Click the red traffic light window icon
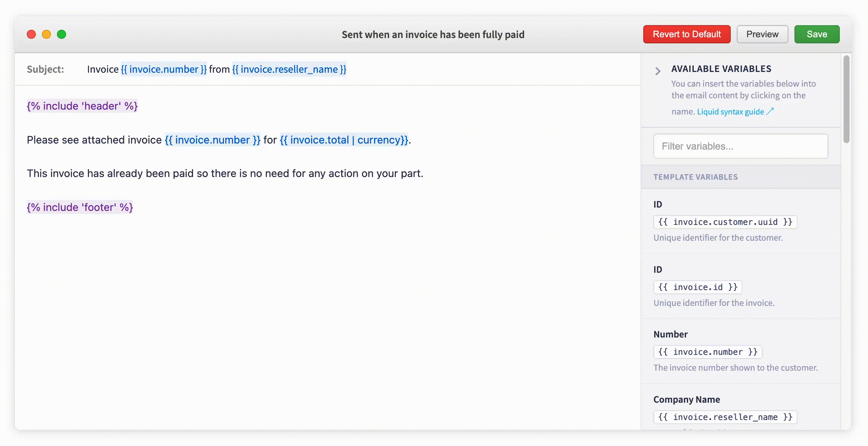 pyautogui.click(x=31, y=34)
